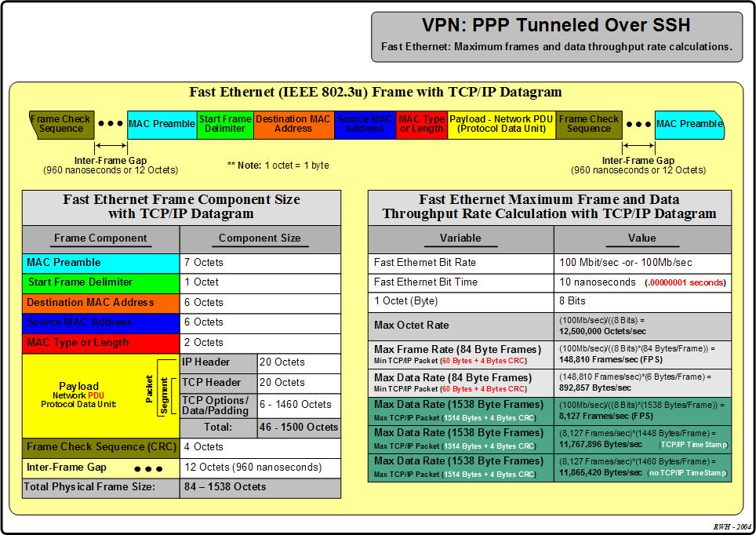The height and width of the screenshot is (535, 756).
Task: Click the Variable column header
Action: (x=460, y=238)
